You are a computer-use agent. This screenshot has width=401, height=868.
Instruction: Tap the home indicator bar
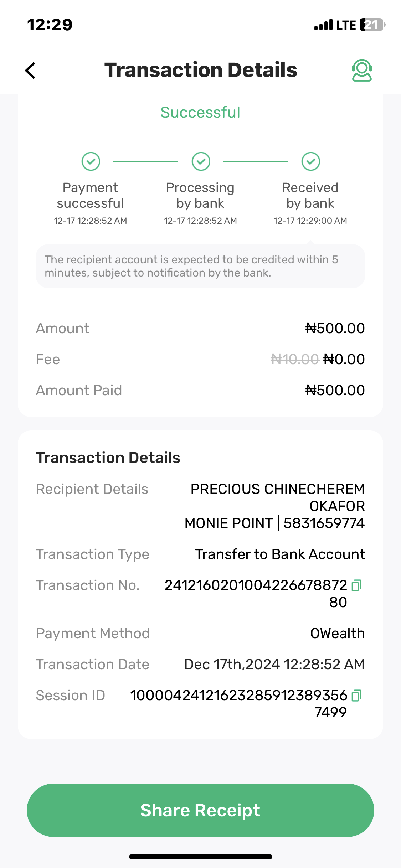pos(201,857)
